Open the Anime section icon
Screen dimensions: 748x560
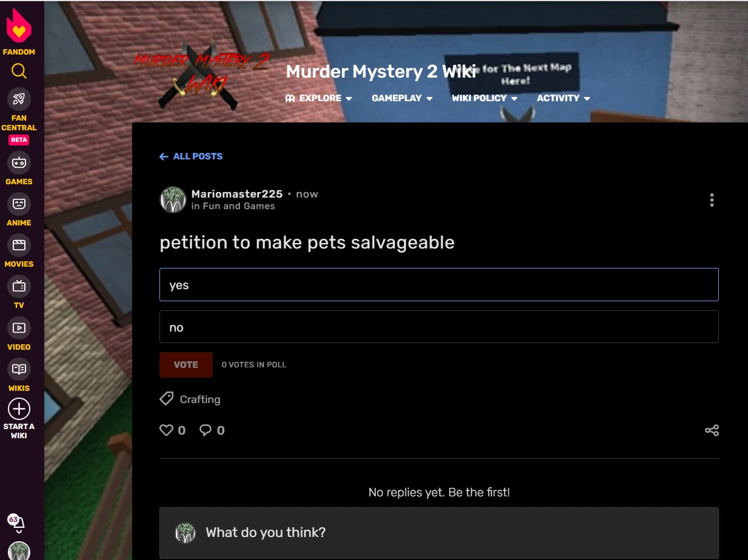[19, 204]
